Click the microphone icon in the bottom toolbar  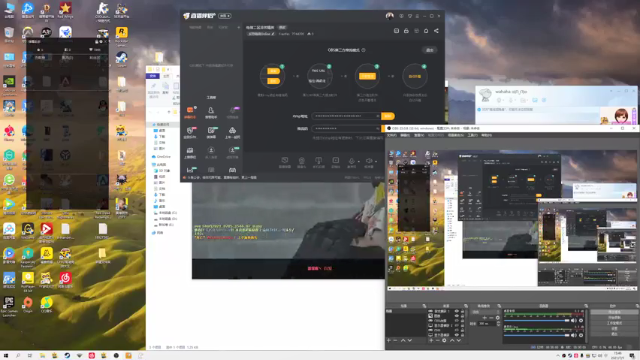click(351, 161)
